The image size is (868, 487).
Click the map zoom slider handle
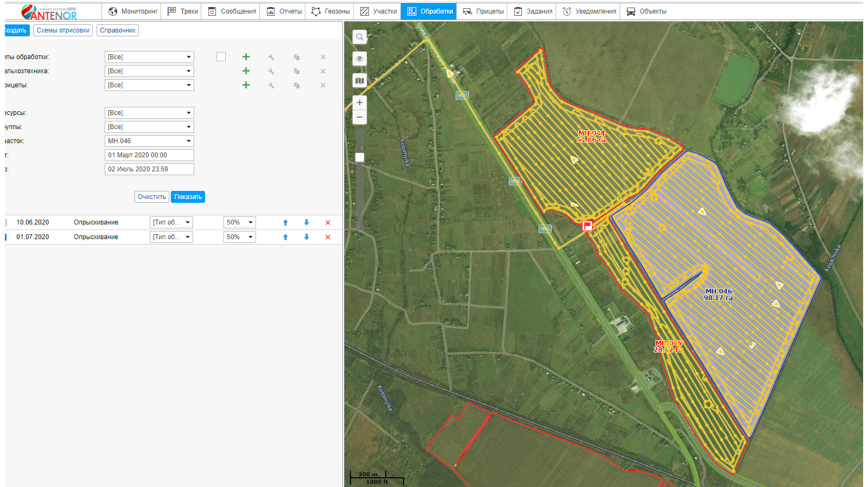pos(359,157)
